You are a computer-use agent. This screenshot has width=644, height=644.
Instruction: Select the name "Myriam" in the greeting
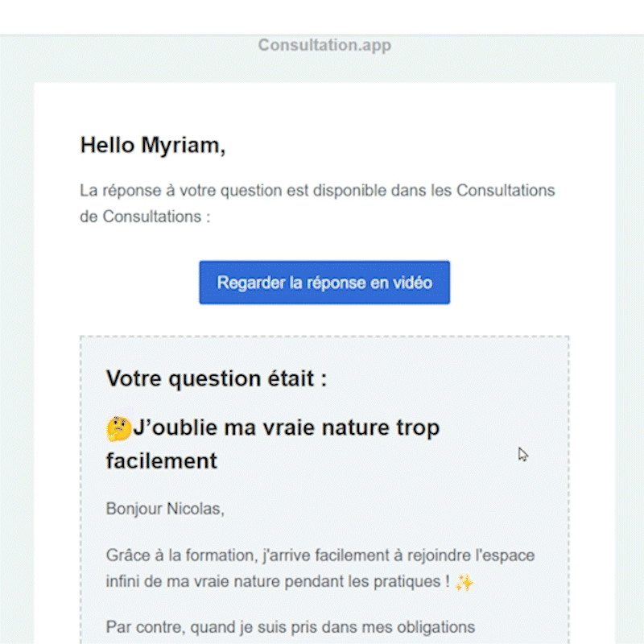pyautogui.click(x=182, y=146)
